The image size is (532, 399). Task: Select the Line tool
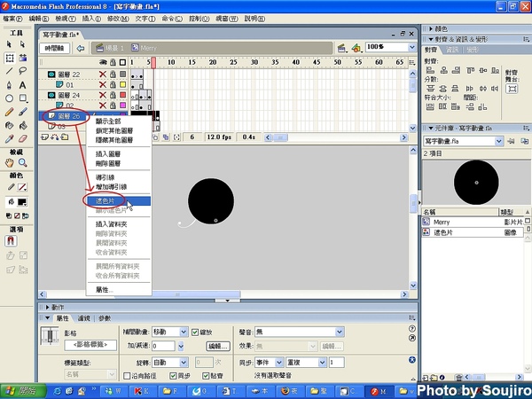[9, 71]
